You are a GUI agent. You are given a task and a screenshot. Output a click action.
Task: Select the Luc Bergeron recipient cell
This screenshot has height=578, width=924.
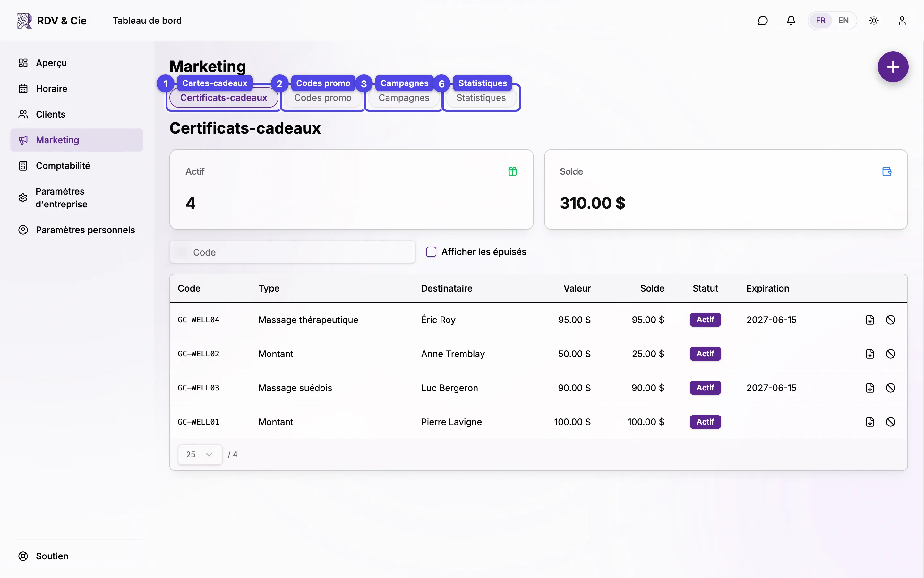pyautogui.click(x=449, y=388)
